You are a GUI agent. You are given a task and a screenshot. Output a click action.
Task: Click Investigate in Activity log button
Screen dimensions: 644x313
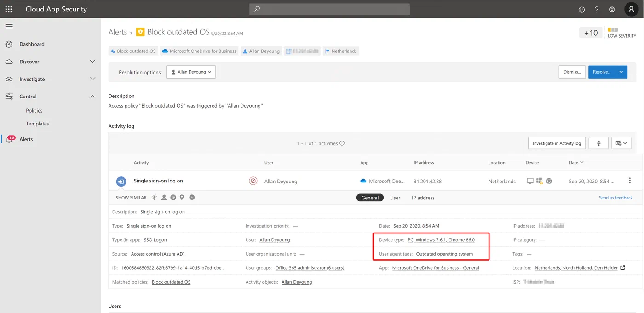[x=557, y=143]
